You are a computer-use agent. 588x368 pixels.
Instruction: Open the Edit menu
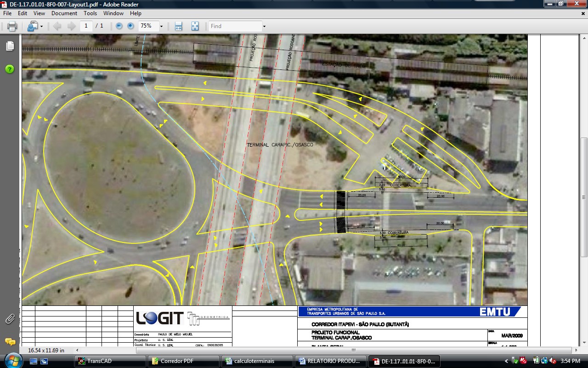pyautogui.click(x=23, y=13)
